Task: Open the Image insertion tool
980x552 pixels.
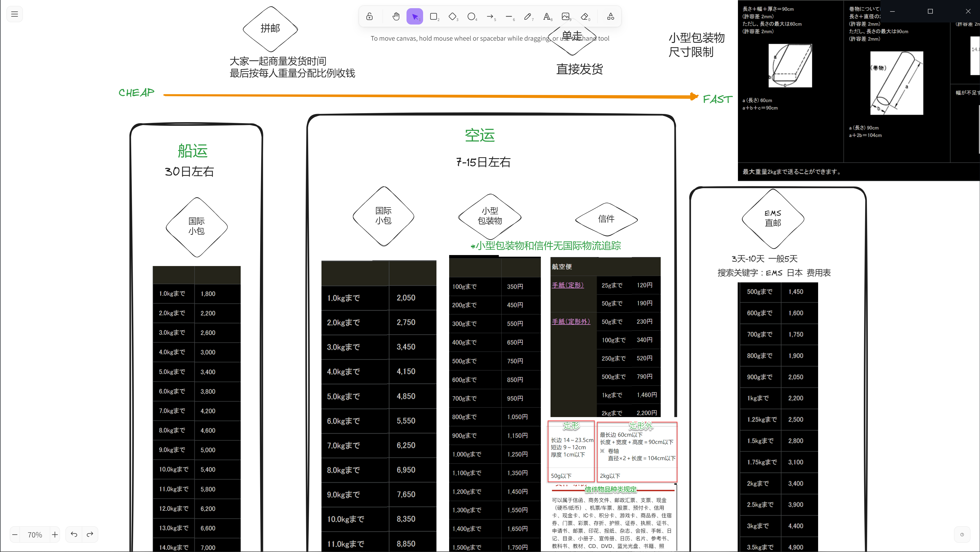Action: tap(566, 16)
